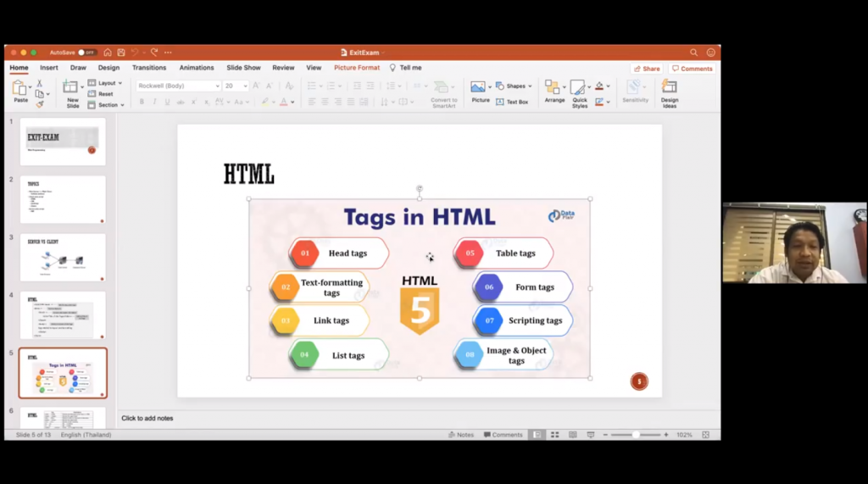The width and height of the screenshot is (868, 484).
Task: Adjust the zoom slider in status bar
Action: [x=635, y=435]
